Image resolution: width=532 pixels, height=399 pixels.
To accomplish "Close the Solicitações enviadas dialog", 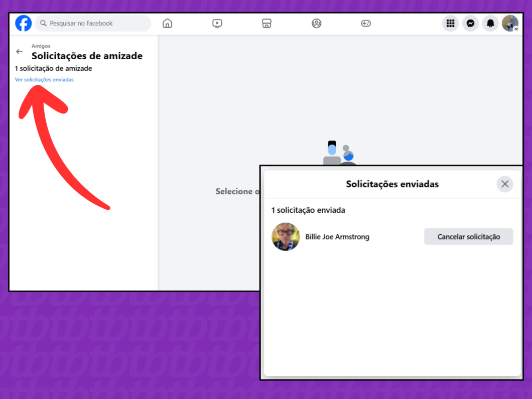I will (x=505, y=184).
